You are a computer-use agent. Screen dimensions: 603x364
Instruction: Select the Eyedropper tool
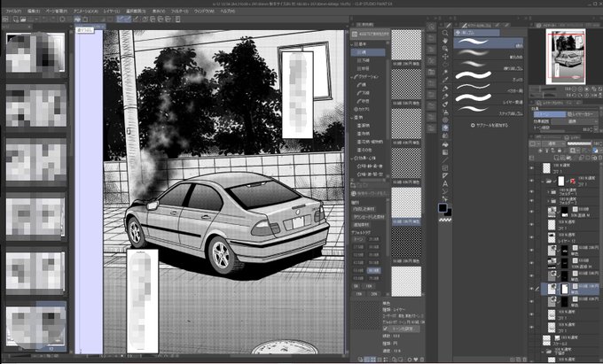point(445,81)
